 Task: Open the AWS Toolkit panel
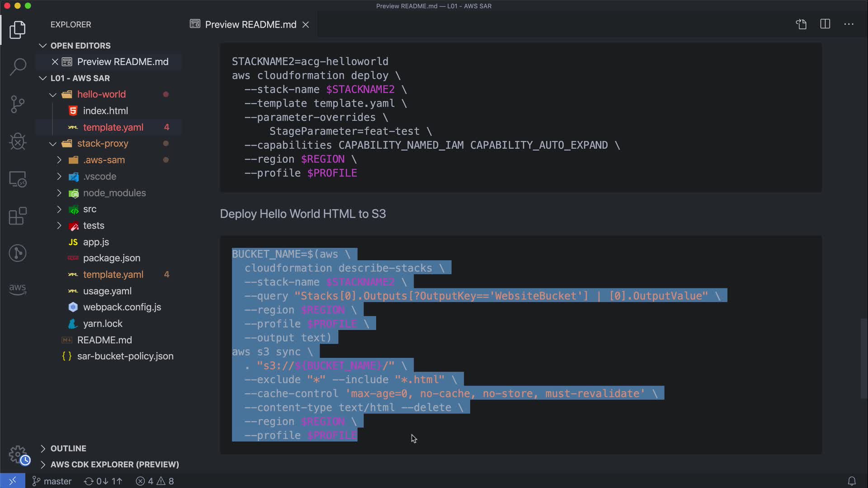[x=18, y=289]
